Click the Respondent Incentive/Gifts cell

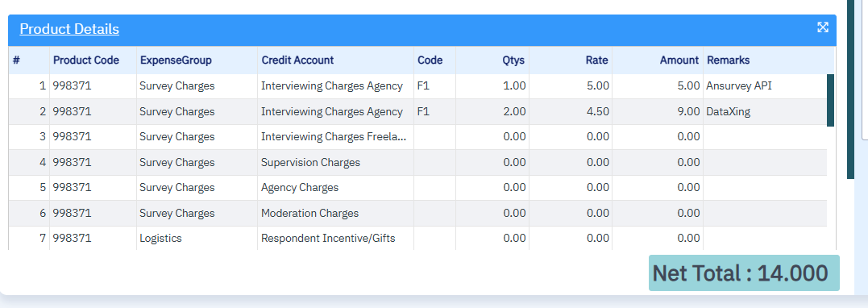(335, 238)
